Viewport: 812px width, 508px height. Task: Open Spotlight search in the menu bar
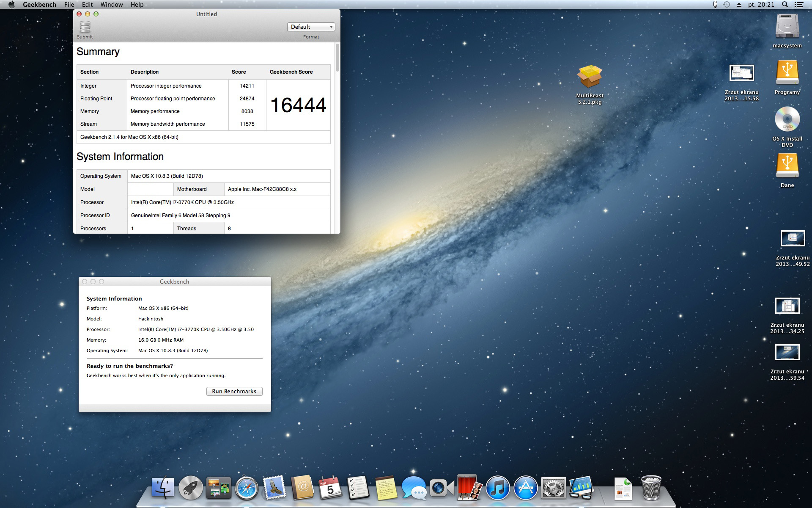[785, 4]
